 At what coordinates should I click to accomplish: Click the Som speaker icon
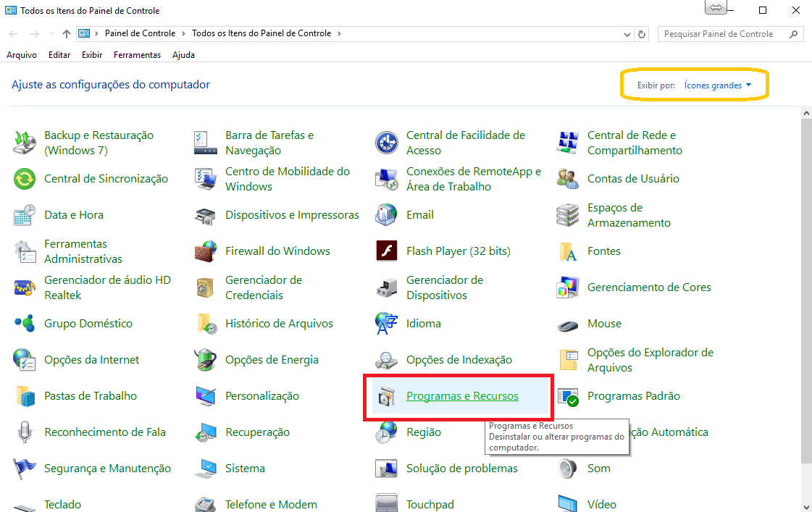point(568,469)
